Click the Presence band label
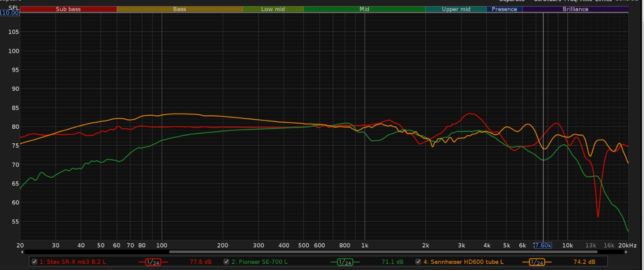Viewport: 644px width, 270px height. (x=504, y=9)
